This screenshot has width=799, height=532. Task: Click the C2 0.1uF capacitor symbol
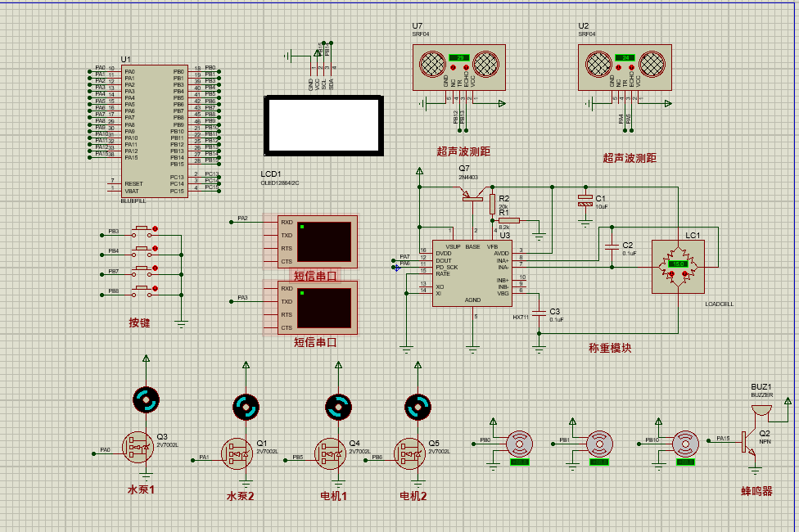[x=612, y=246]
